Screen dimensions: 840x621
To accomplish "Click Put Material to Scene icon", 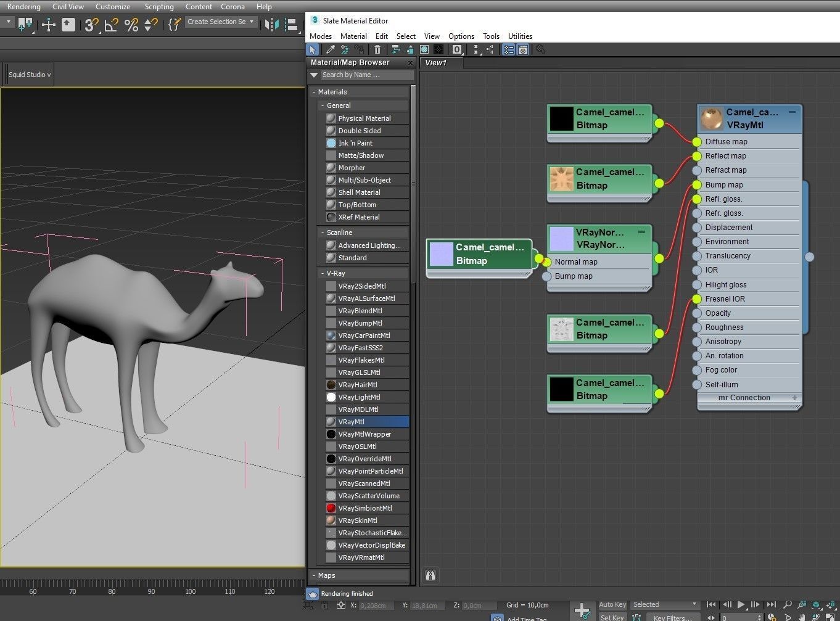I will click(345, 50).
